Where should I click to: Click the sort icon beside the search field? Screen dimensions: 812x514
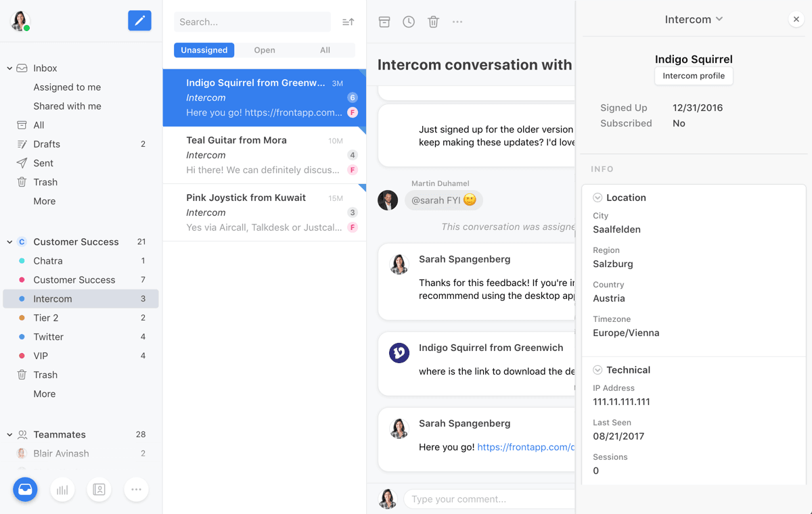[x=348, y=22]
